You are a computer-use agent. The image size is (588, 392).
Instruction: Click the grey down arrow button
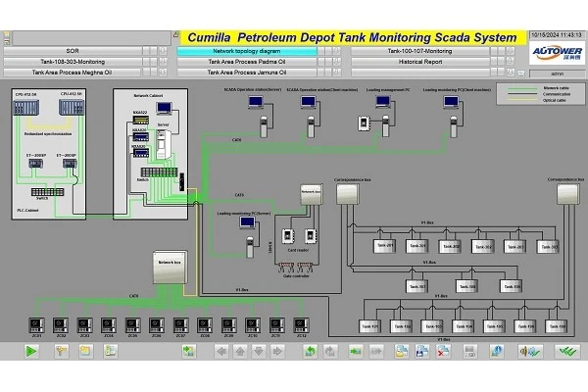tap(259, 351)
